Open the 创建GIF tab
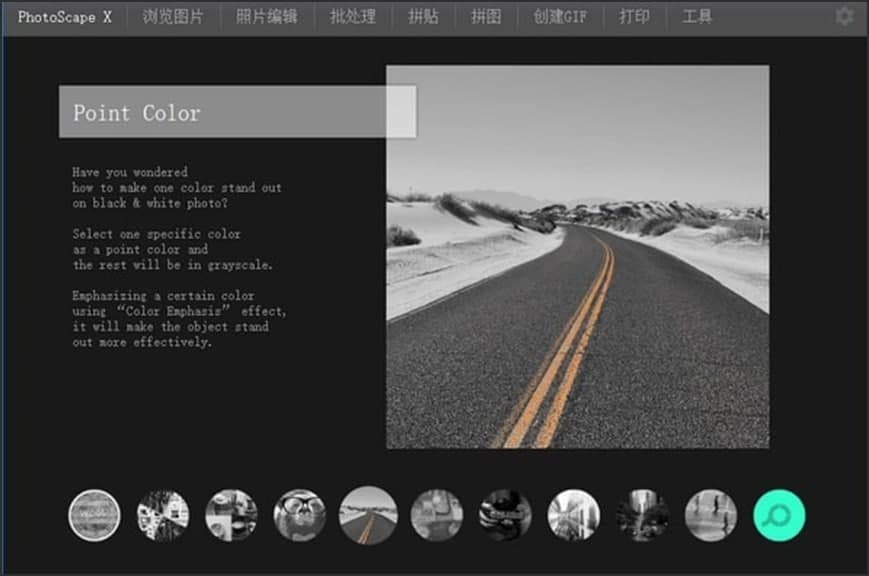Viewport: 869px width, 576px height. pyautogui.click(x=560, y=15)
